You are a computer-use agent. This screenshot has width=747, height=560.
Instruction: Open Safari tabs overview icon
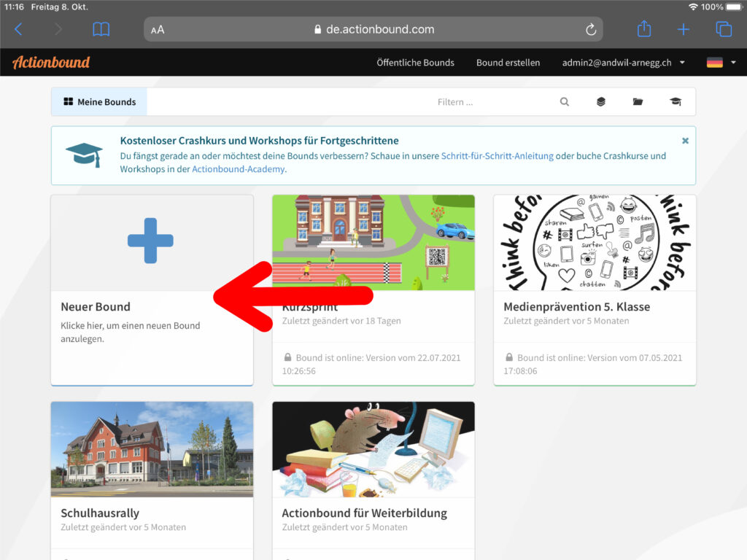pos(724,29)
